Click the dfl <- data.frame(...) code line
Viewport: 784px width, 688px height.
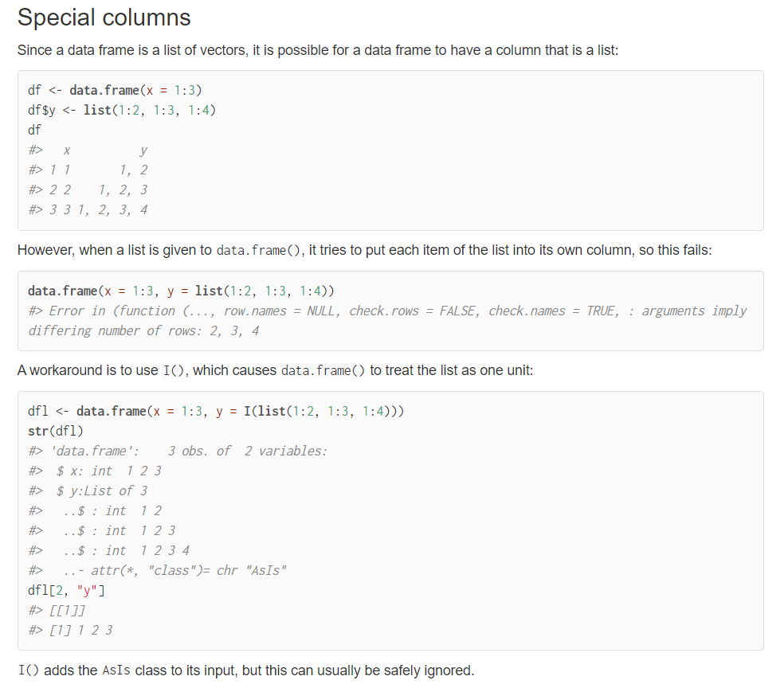215,411
